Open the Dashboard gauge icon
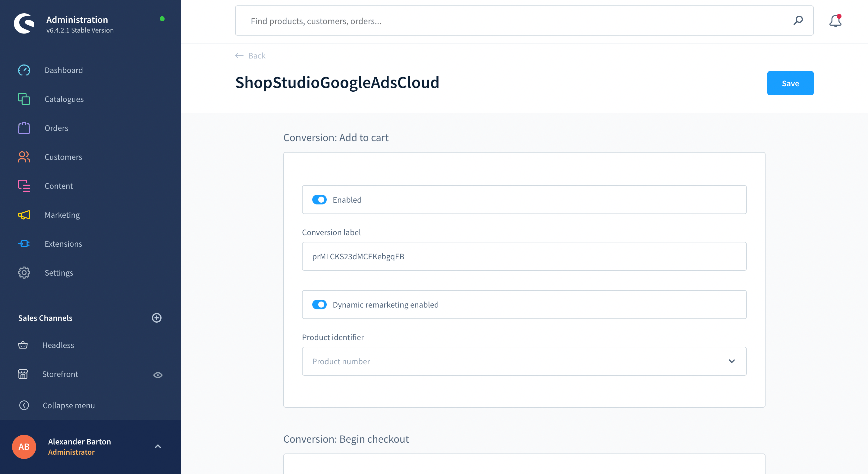Image resolution: width=868 pixels, height=474 pixels. (x=24, y=70)
